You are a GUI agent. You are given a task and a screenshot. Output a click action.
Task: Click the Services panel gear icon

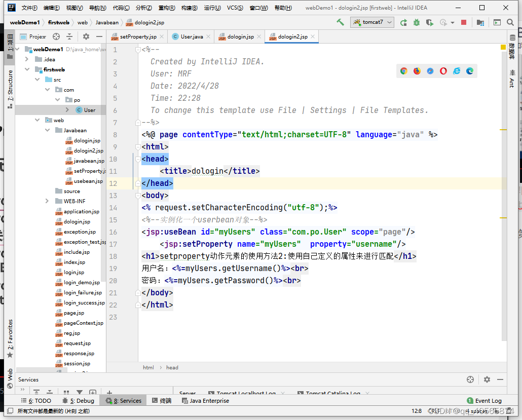[x=487, y=379]
